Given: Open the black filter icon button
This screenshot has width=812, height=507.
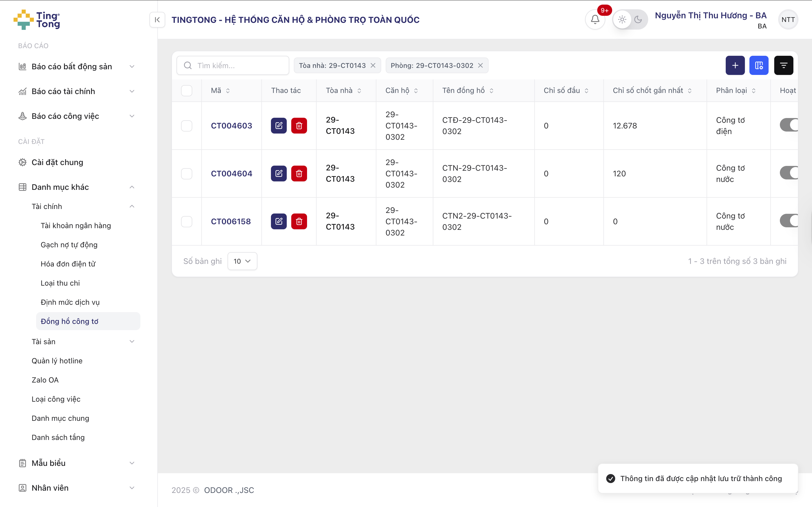Looking at the screenshot, I should coord(783,65).
